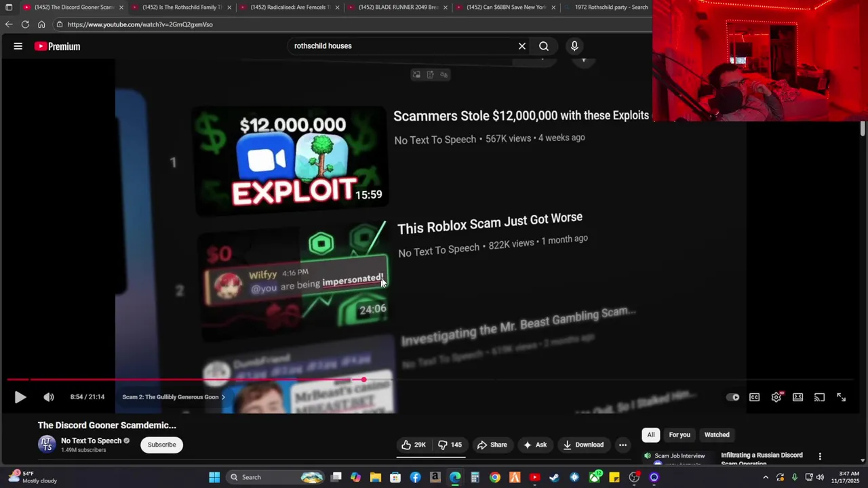Subscribe to No Text To Speech

161,445
